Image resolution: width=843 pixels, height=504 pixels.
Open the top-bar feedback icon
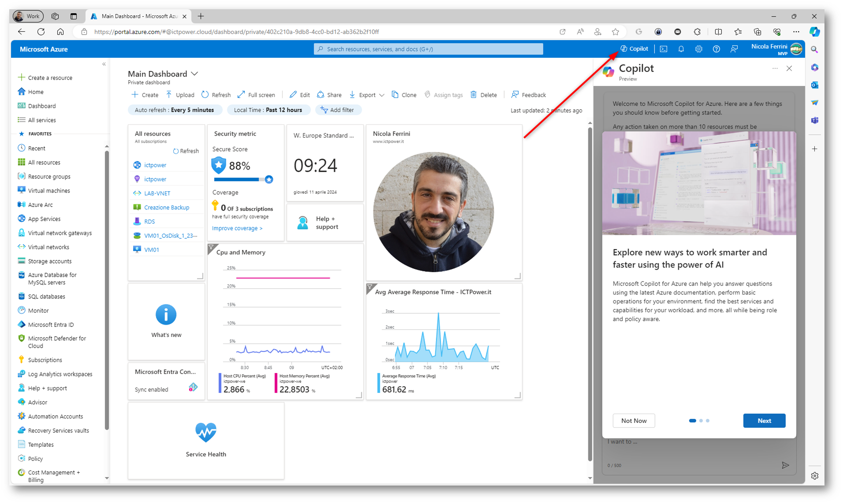734,49
